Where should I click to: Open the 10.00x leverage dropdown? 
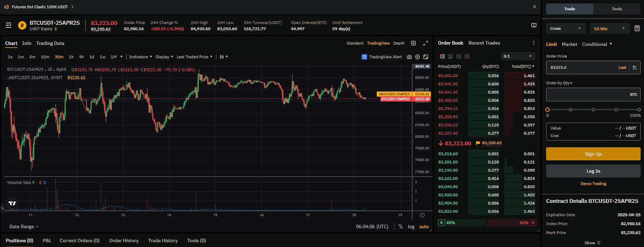pos(609,29)
